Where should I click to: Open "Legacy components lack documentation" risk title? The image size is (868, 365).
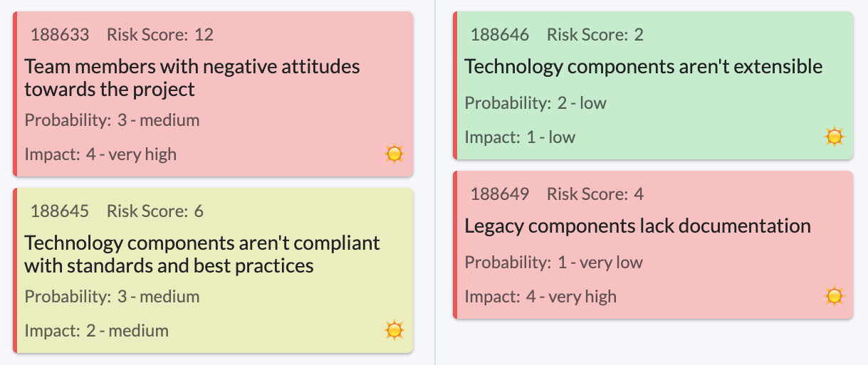pos(638,226)
